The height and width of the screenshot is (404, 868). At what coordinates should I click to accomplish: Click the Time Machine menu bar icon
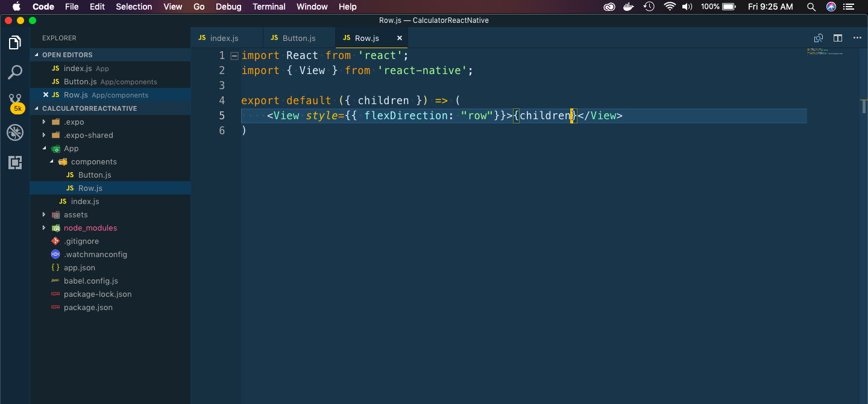[x=649, y=7]
